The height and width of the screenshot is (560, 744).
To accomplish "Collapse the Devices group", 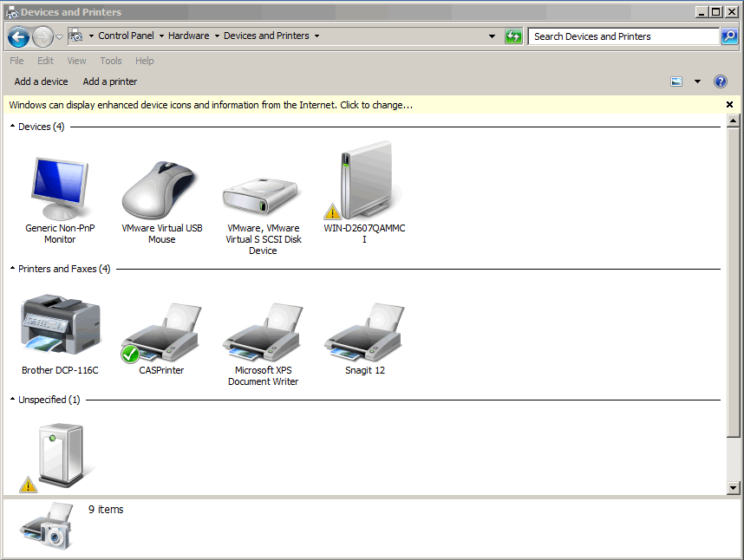I will 12,127.
